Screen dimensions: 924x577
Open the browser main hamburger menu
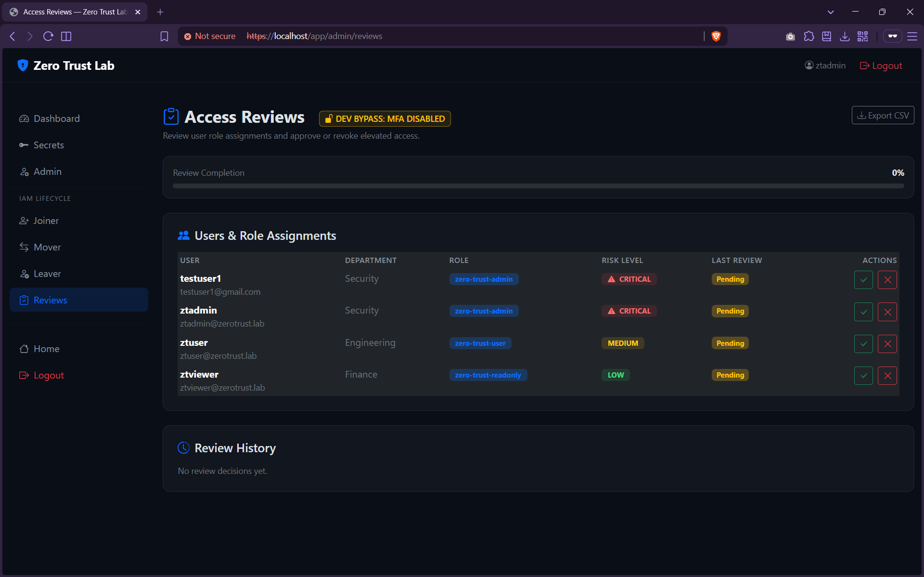click(x=912, y=36)
